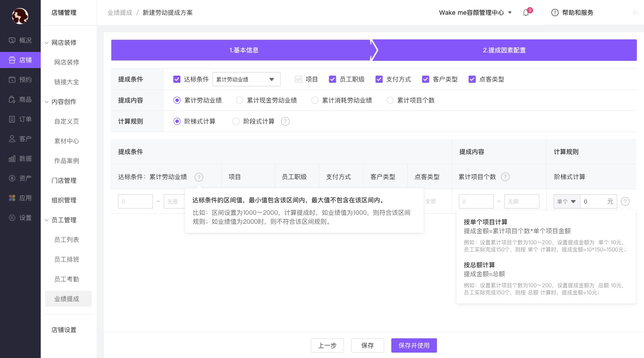Viewport: 644px width, 358px height.
Task: Open 员工考勤 menu item
Action: 67,279
